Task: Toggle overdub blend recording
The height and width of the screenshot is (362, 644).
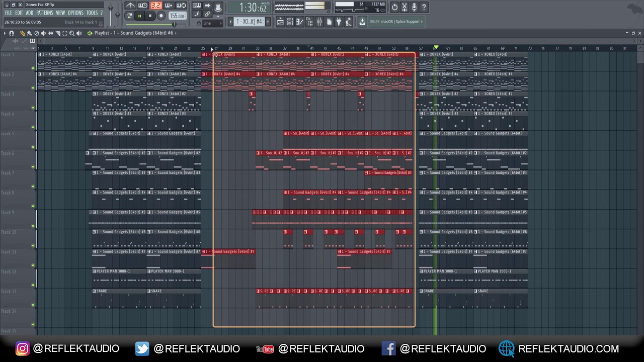Action: point(169,6)
